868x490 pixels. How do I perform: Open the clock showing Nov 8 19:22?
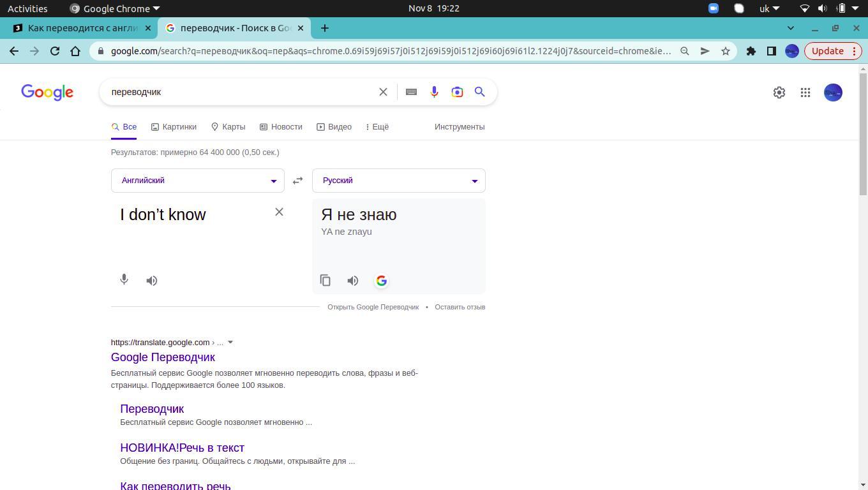click(x=434, y=8)
